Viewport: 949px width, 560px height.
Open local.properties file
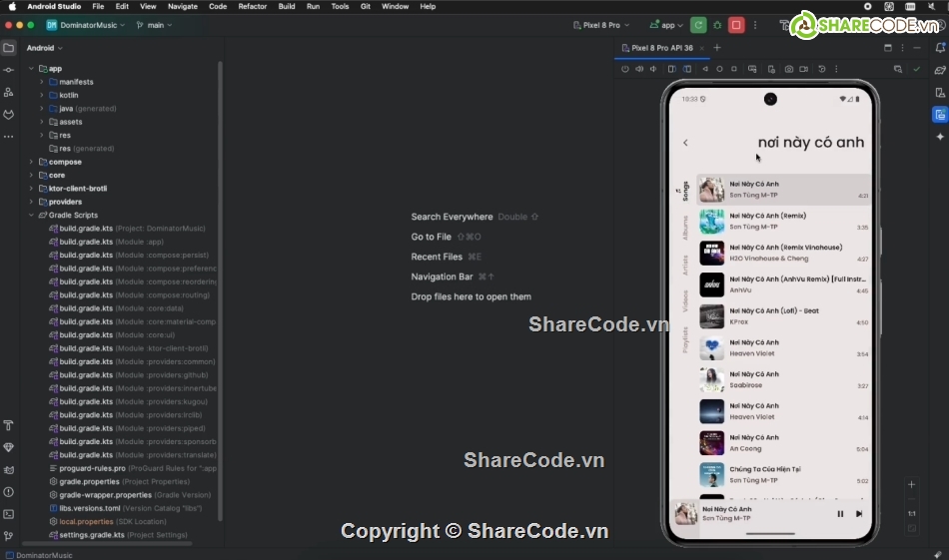point(86,521)
